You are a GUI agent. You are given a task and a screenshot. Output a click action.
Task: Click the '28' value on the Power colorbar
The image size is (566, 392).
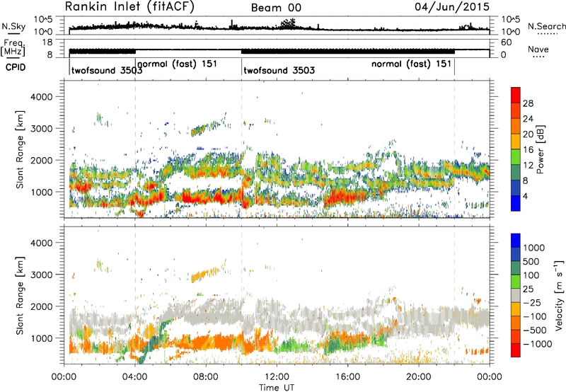point(528,103)
